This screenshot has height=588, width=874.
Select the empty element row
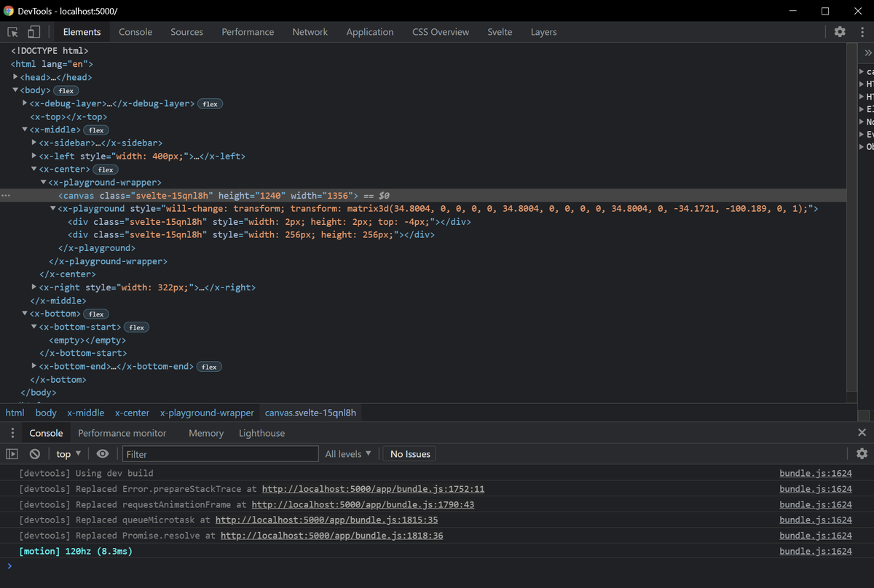pyautogui.click(x=87, y=340)
